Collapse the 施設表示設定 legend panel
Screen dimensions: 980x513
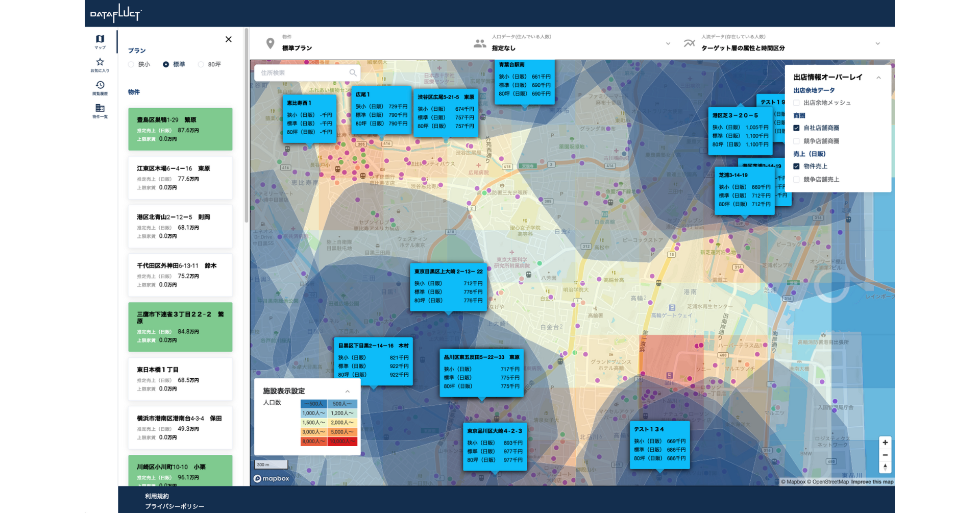[x=348, y=392]
